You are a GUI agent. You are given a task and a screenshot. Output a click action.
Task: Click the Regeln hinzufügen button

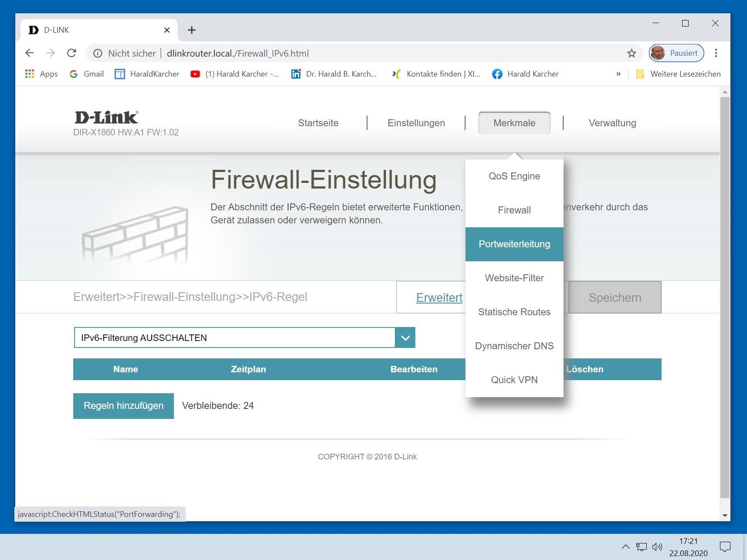click(x=123, y=406)
